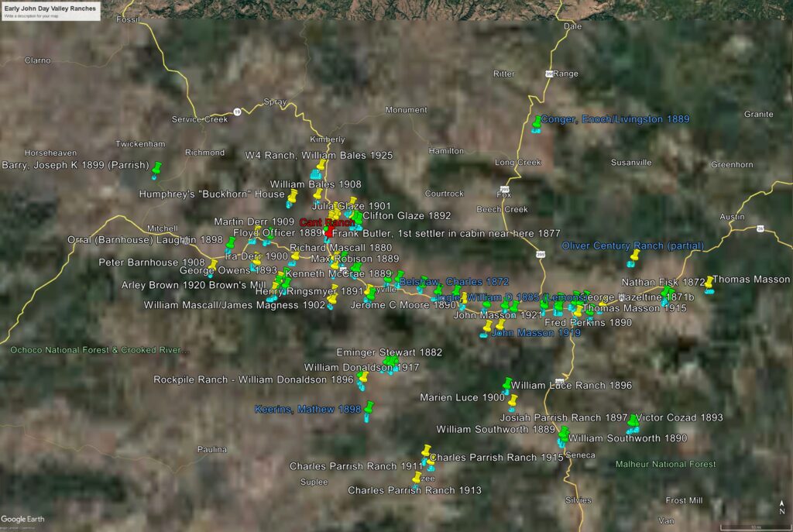Click the Humphrey's "Buckhorn" House yellow pin
This screenshot has height=532, width=793.
point(292,197)
